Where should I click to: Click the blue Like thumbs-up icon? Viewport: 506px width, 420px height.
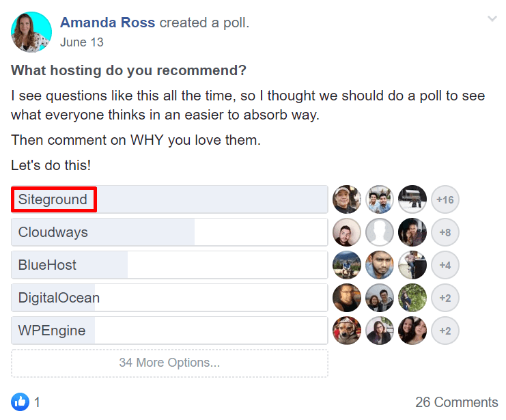pyautogui.click(x=20, y=402)
